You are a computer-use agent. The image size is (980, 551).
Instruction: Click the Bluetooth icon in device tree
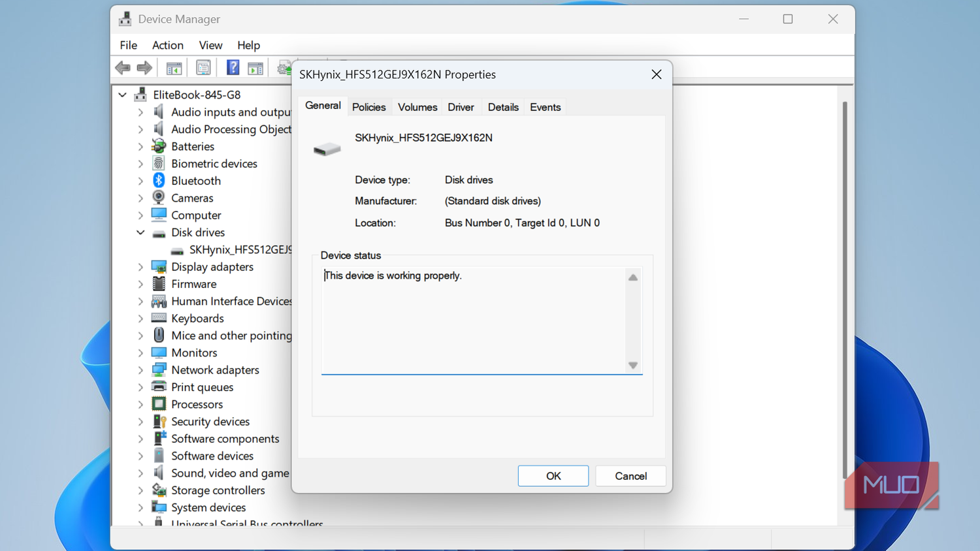click(x=159, y=180)
